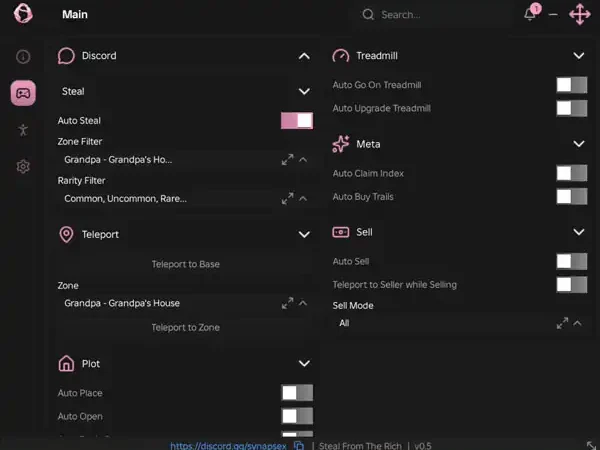Collapse the Sell section chevron
Viewport: 600px width, 450px height.
(x=579, y=232)
